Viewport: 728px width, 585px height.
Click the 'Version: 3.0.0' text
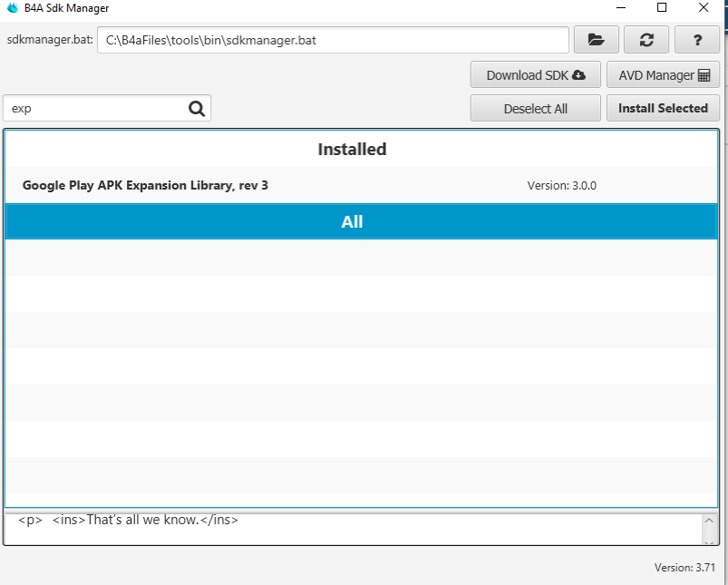(x=561, y=185)
